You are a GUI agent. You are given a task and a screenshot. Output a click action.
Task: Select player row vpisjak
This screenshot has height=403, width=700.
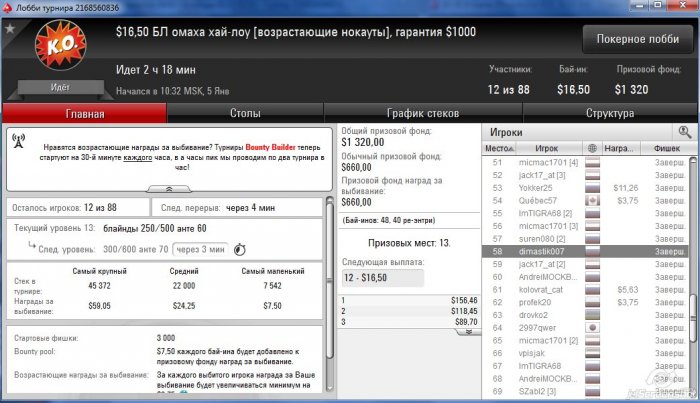(x=586, y=353)
